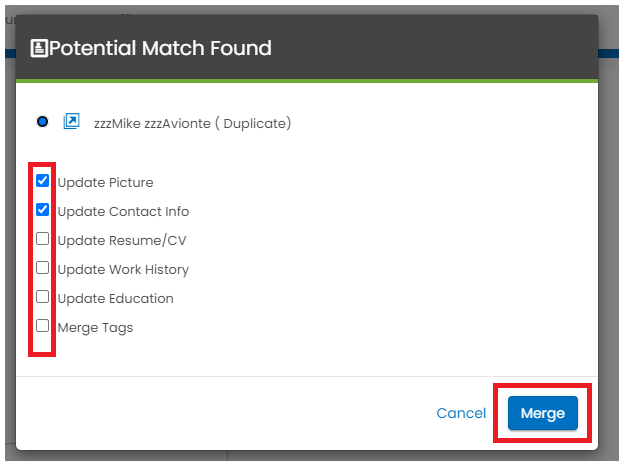The height and width of the screenshot is (465, 623).
Task: Cancel the potential match dialog
Action: point(461,413)
